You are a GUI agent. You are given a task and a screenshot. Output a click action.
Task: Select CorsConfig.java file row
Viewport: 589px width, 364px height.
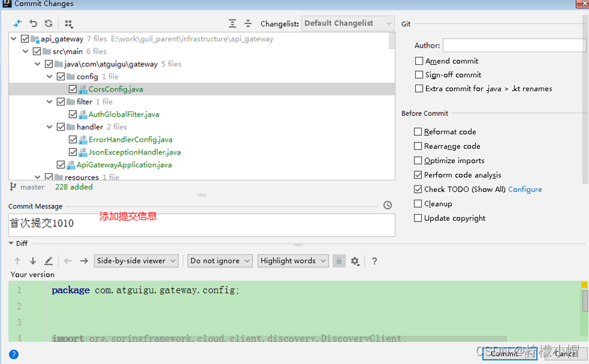202,89
